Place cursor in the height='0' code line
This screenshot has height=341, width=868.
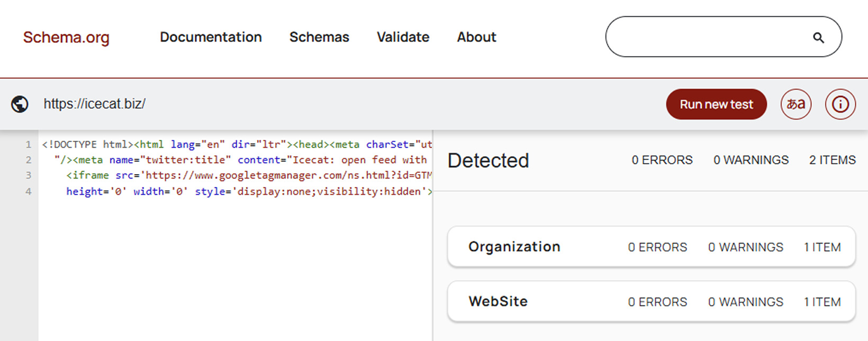click(x=249, y=191)
